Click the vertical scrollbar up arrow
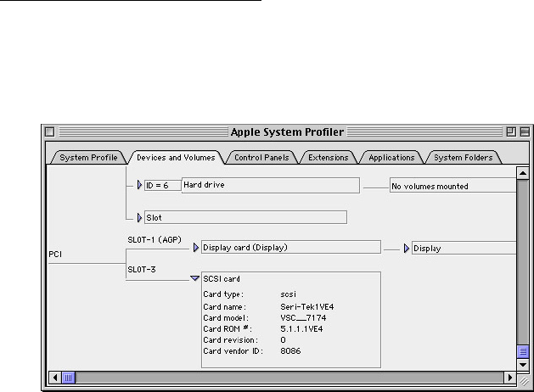534x392 pixels. coord(523,173)
